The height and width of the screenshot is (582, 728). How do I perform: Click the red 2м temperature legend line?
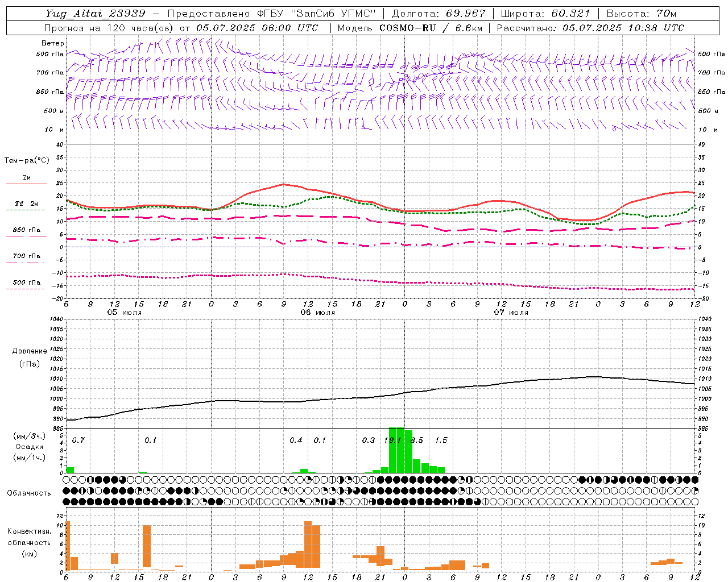click(x=26, y=184)
